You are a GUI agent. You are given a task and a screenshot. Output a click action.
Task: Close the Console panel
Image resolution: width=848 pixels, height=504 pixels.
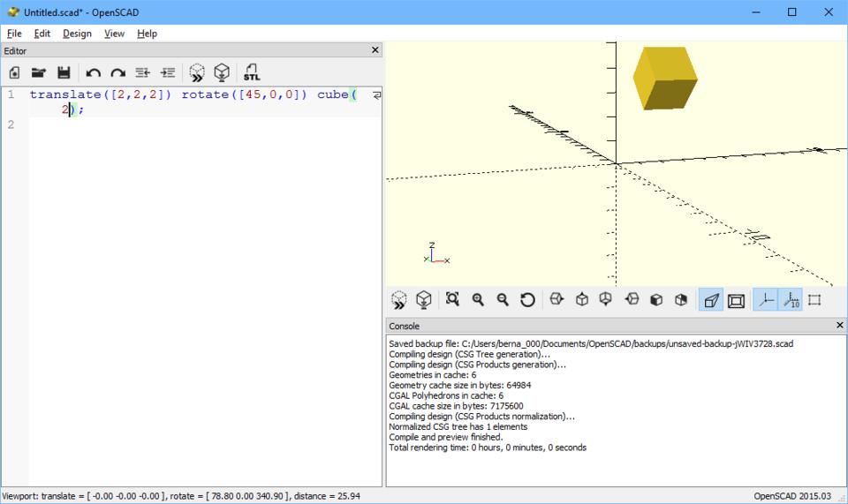point(839,326)
